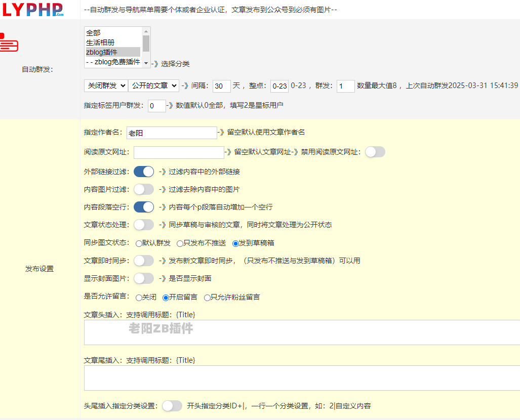
Task: Click the LYPHP logo
Action: [33, 9]
